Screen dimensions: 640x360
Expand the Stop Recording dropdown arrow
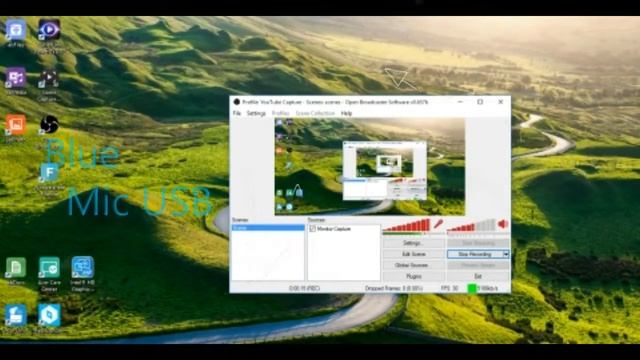pyautogui.click(x=506, y=254)
